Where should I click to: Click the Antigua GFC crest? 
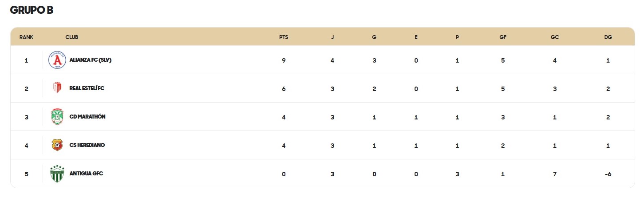point(57,174)
